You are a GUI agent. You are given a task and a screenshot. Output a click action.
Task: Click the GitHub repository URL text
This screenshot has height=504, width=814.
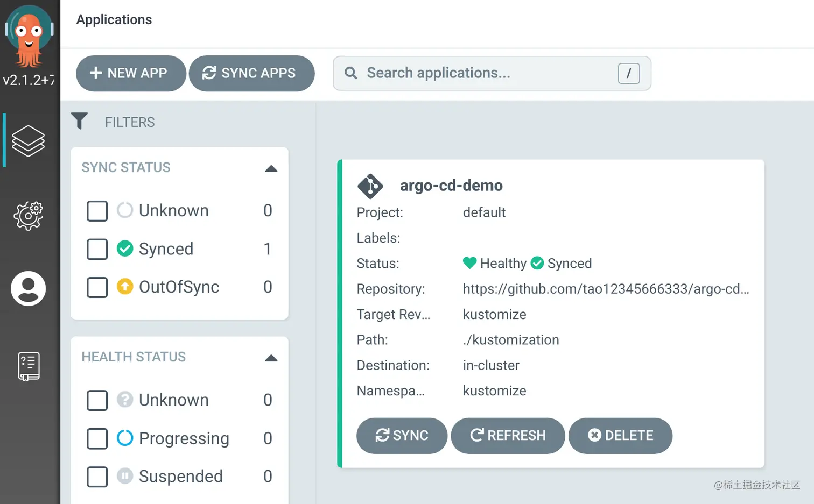[606, 289]
